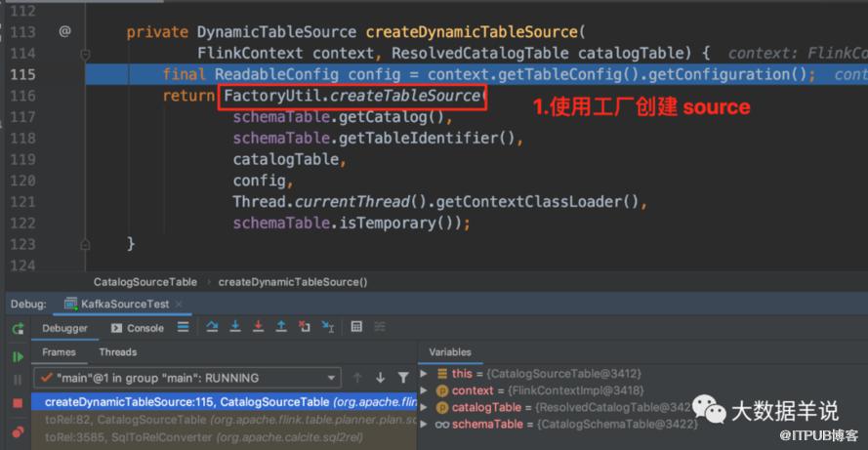Collapse method end fold at line 123
The height and width of the screenshot is (450, 868).
(85, 244)
